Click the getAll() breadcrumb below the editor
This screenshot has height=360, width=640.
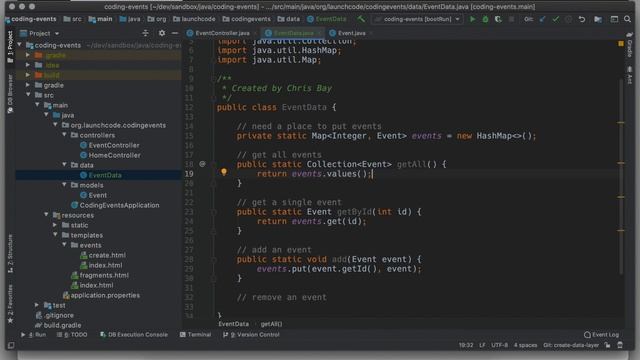[x=271, y=324]
